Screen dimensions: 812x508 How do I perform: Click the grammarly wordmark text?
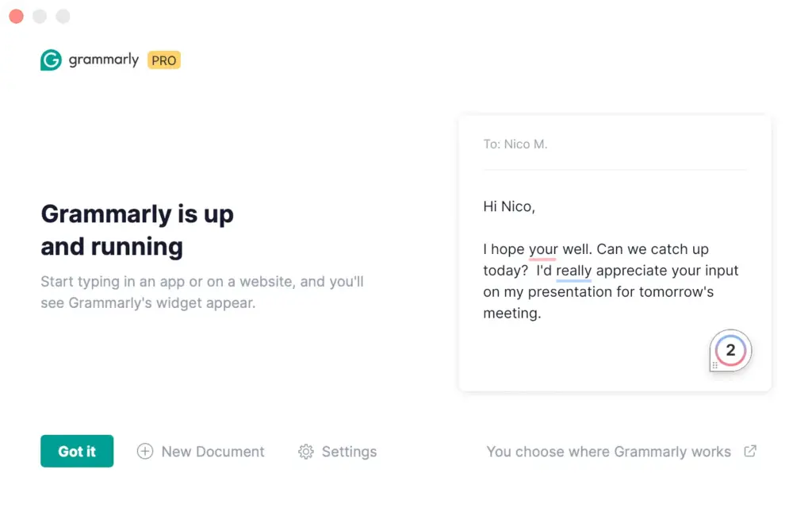tap(104, 60)
